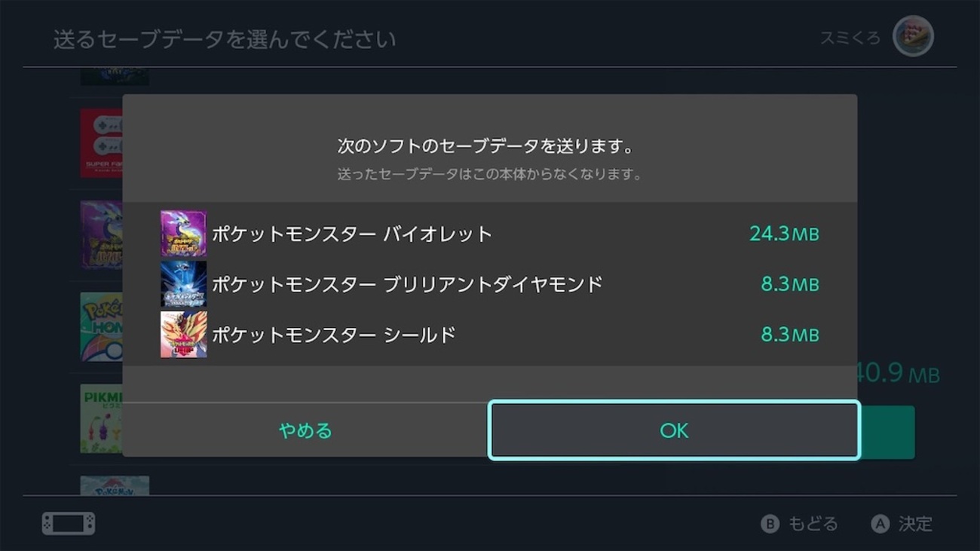Click the ポケットモンスター バイオレット row text
980x551 pixels.
coord(351,234)
